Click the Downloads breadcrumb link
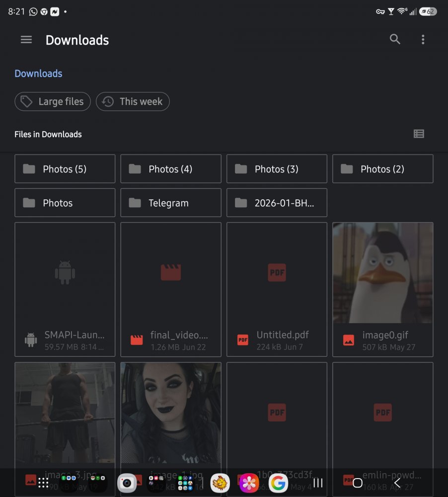Image resolution: width=448 pixels, height=497 pixels. click(x=38, y=74)
